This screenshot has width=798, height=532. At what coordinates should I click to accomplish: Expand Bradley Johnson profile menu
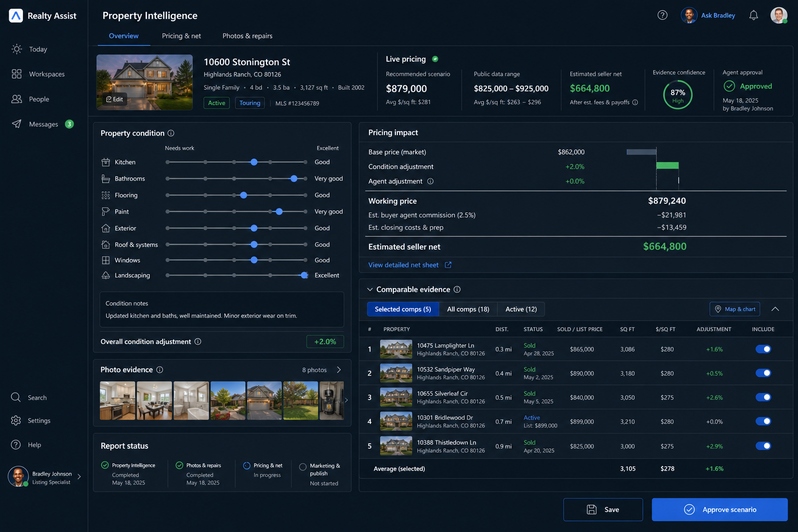79,476
